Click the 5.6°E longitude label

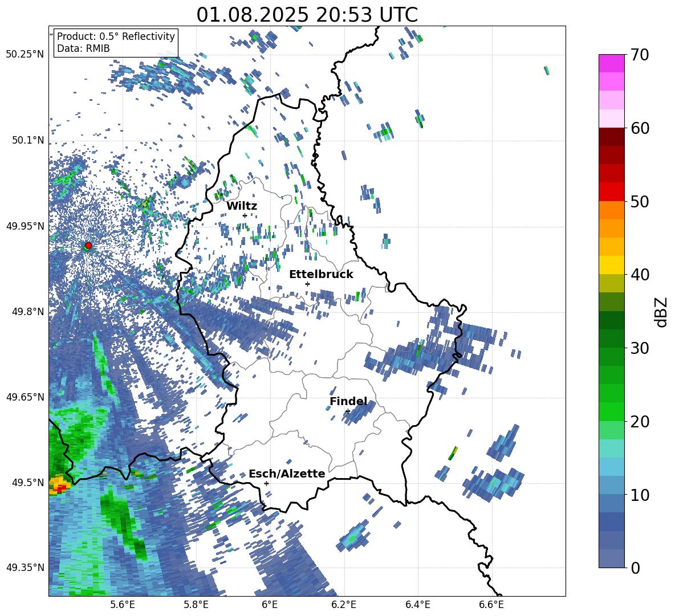[123, 605]
